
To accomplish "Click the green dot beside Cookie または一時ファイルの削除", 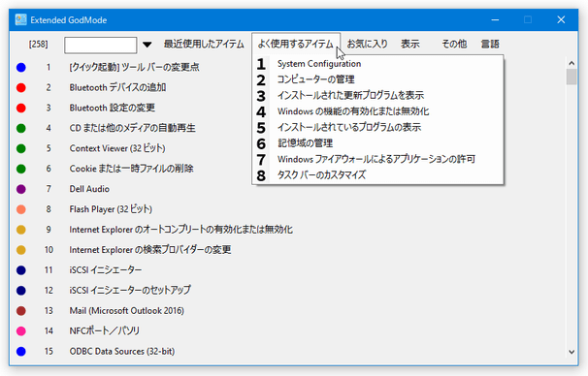I will click(x=21, y=169).
